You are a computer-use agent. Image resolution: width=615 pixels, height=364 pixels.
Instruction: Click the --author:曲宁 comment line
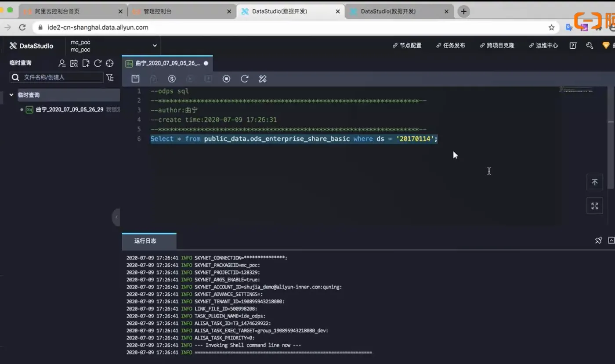(174, 110)
